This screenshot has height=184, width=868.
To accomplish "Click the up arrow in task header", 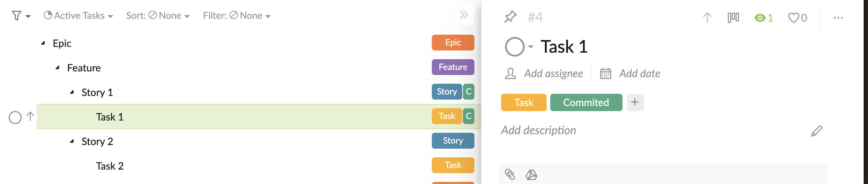I will [x=707, y=18].
